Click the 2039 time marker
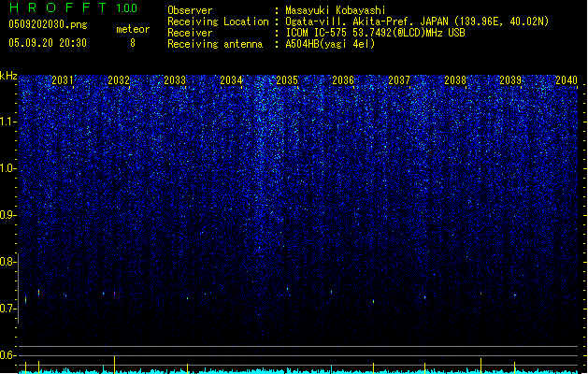 coord(510,80)
